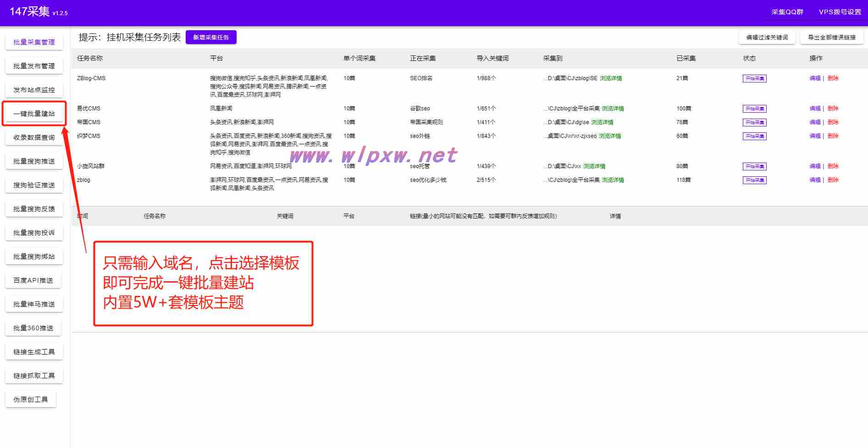The image size is (868, 448).
Task: Click 采集QQ群 in top bar
Action: [x=787, y=12]
